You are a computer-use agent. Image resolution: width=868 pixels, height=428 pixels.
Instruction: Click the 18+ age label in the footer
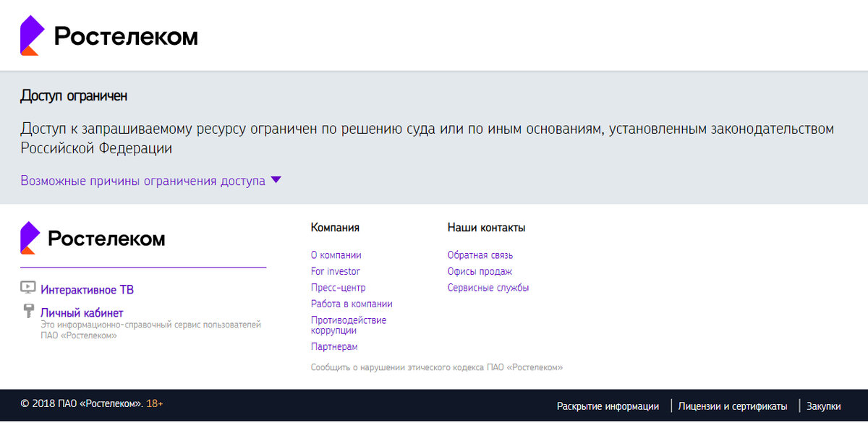point(155,403)
